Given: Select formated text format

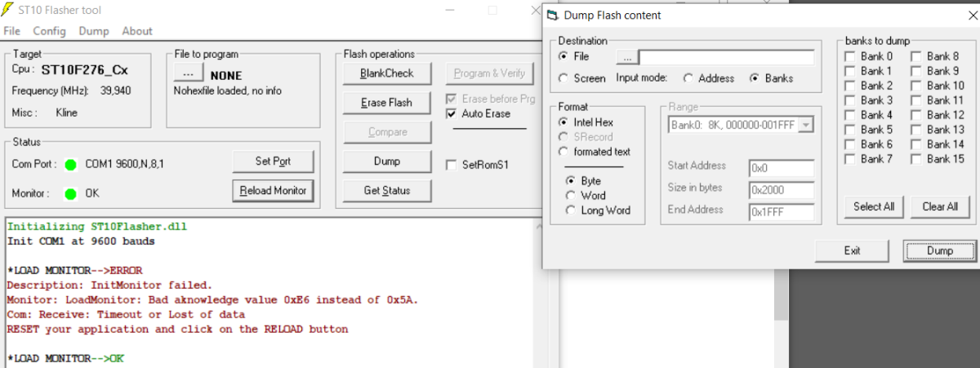Looking at the screenshot, I should (x=563, y=152).
